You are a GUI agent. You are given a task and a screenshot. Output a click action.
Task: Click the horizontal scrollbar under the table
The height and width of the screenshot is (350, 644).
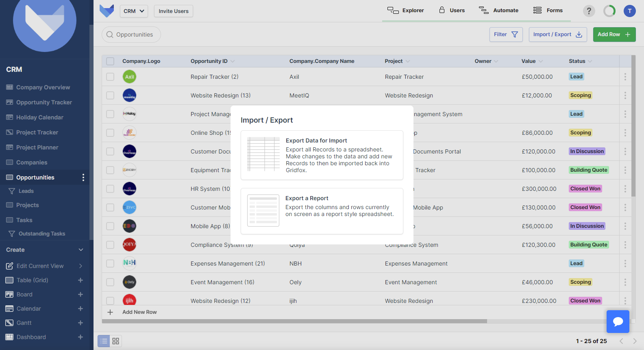[294, 321]
